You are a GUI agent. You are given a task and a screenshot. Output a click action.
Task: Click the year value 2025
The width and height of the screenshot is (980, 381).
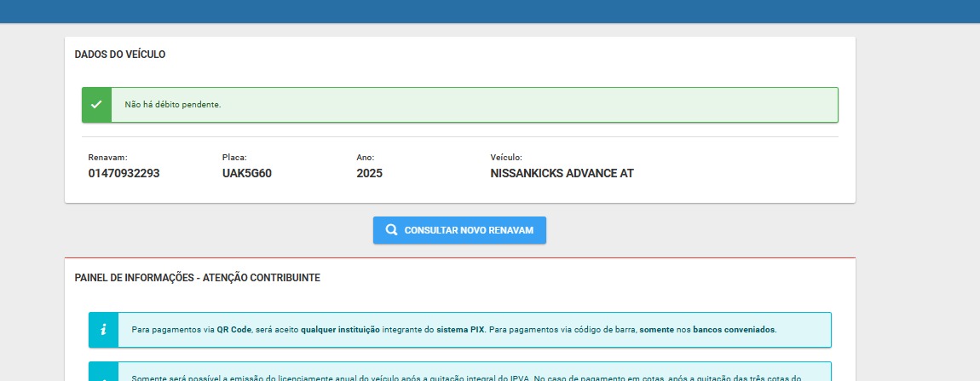(x=369, y=173)
